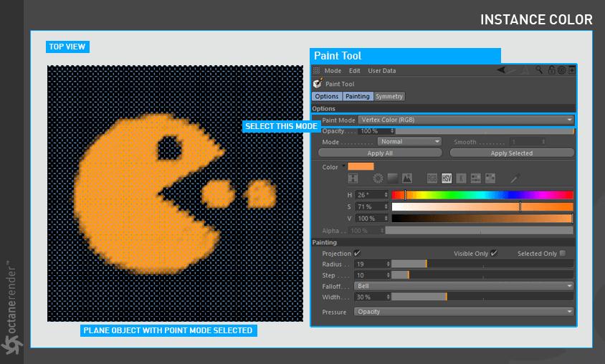Switch to color wheel mode icon
The image size is (605, 364).
pos(378,178)
